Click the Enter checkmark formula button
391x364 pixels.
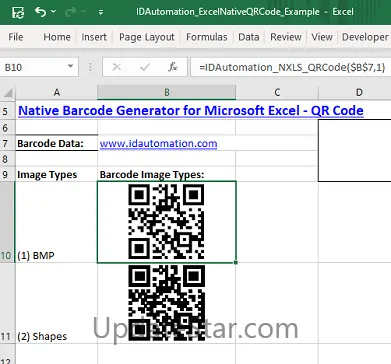(x=145, y=67)
